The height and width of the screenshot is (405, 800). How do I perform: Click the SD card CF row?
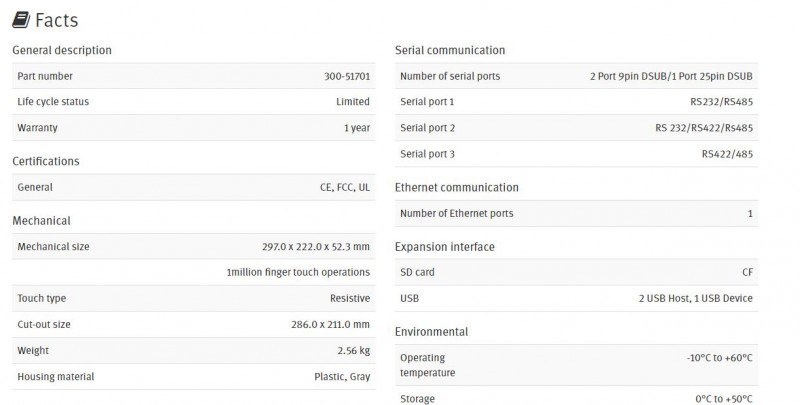coord(576,272)
